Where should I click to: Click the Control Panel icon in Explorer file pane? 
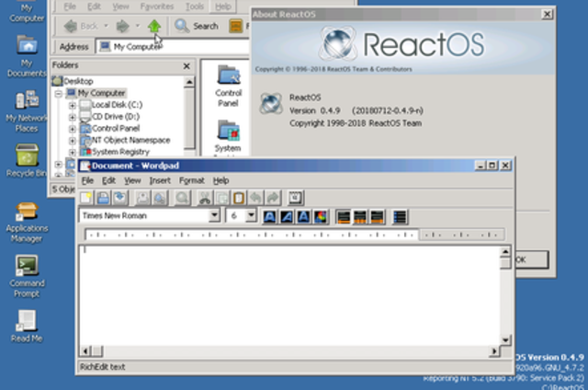[x=229, y=86]
